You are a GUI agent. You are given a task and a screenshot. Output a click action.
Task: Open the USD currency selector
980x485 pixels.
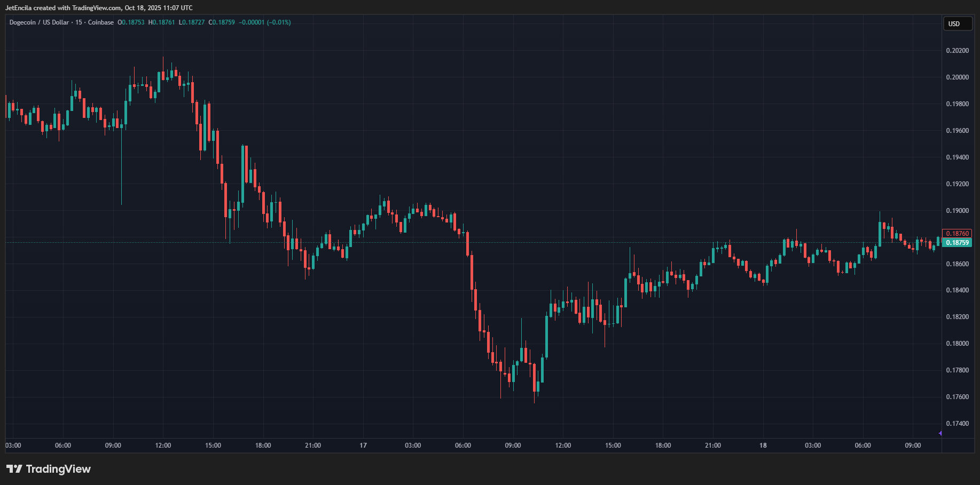point(957,24)
